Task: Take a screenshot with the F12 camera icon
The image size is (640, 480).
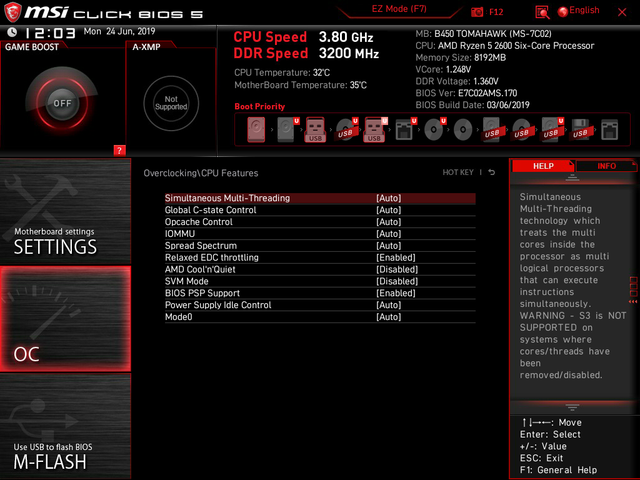Action: [477, 12]
